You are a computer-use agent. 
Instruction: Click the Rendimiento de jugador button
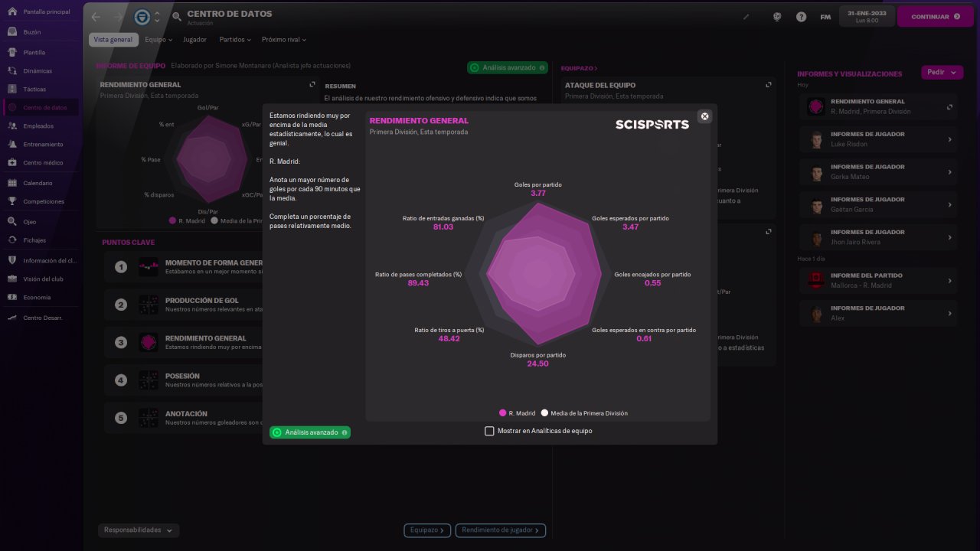(501, 530)
